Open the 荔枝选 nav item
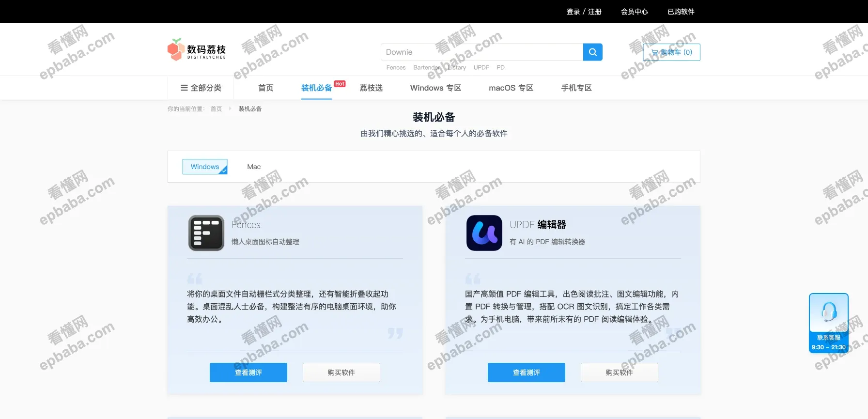 tap(371, 88)
